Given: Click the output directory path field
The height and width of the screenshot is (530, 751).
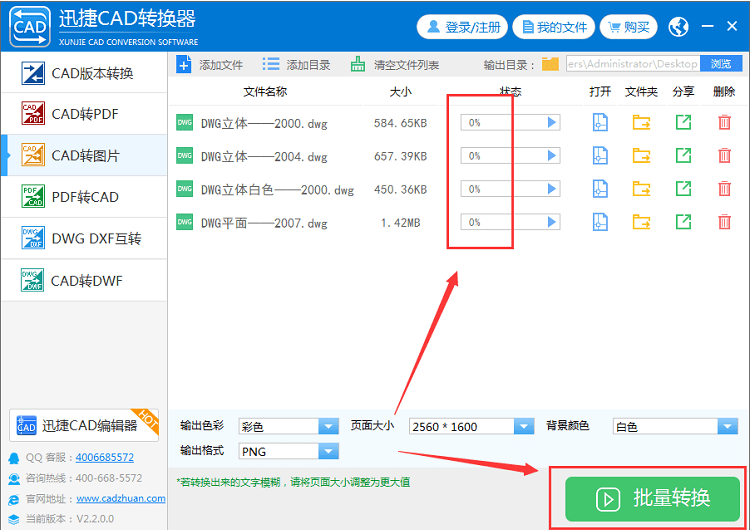Looking at the screenshot, I should (x=633, y=64).
